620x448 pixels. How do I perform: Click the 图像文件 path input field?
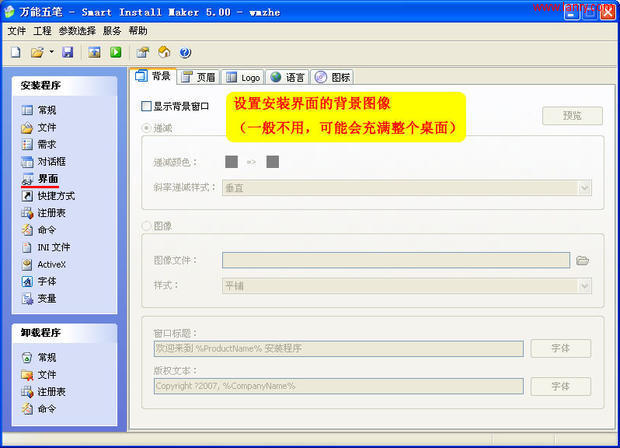pos(396,260)
